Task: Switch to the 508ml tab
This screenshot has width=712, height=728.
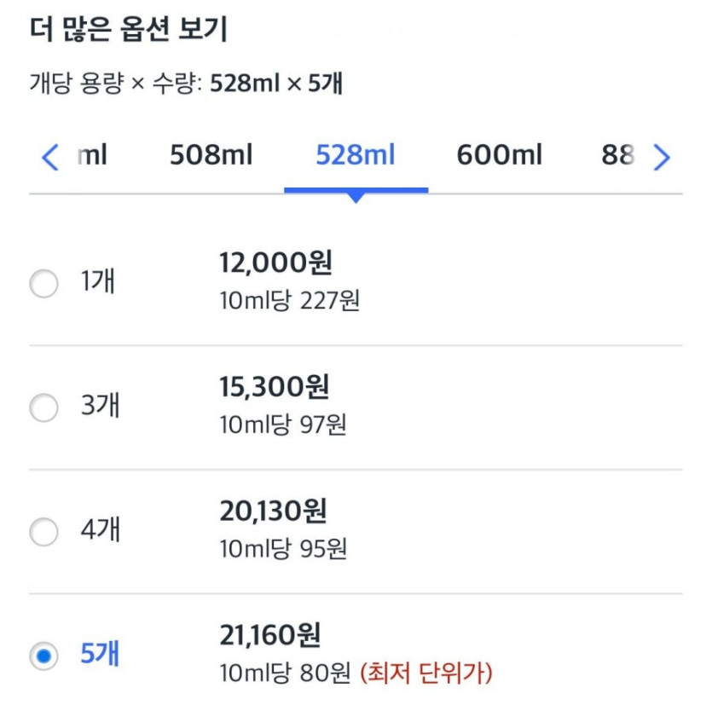Action: pyautogui.click(x=211, y=157)
